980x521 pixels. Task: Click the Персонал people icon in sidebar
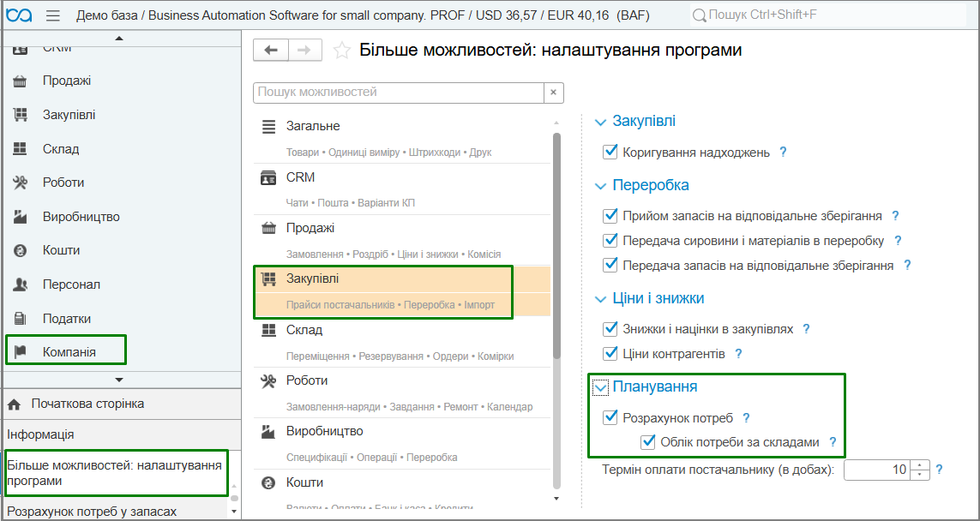[x=20, y=284]
